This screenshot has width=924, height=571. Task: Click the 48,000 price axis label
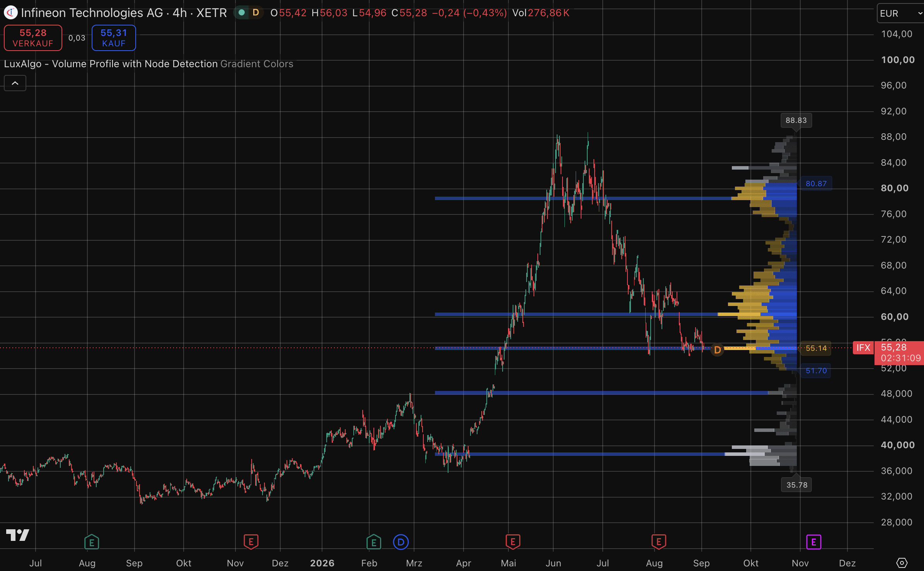897,394
